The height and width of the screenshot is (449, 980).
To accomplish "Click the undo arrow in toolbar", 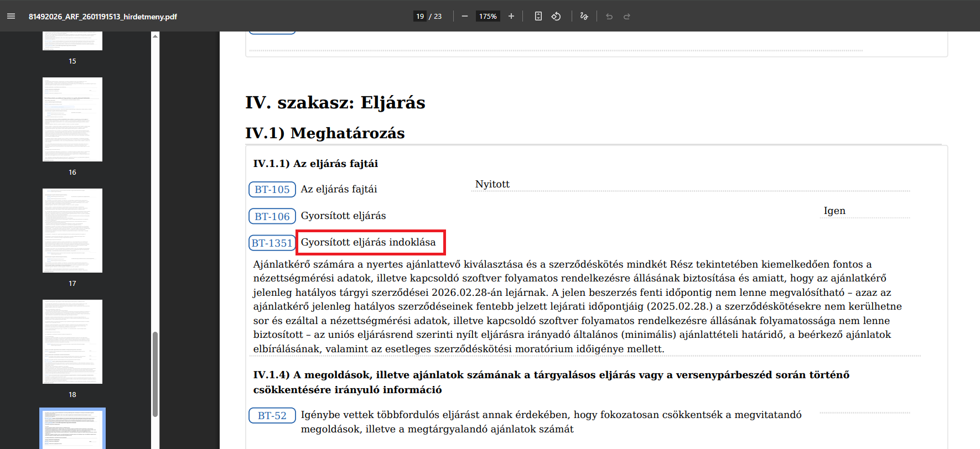I will 609,17.
